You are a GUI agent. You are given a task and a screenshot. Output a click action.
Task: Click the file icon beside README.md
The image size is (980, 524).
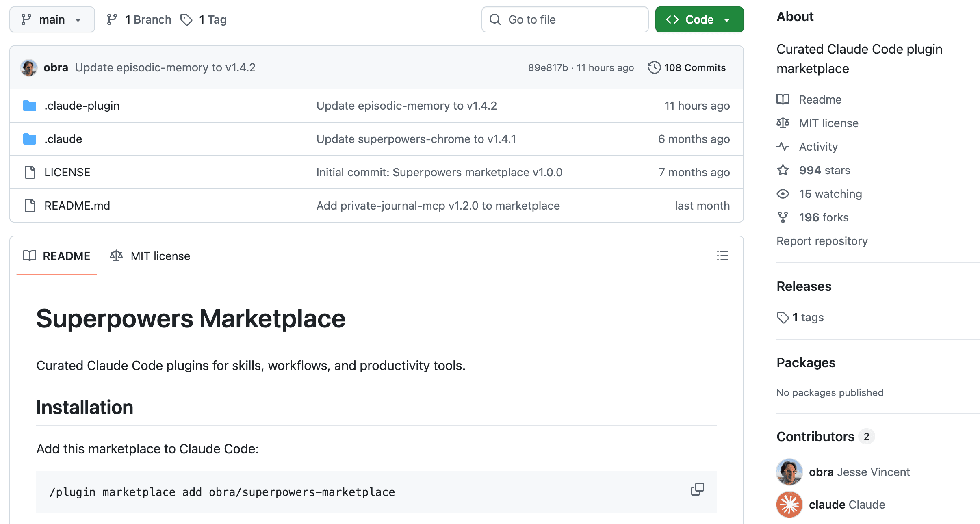(30, 206)
